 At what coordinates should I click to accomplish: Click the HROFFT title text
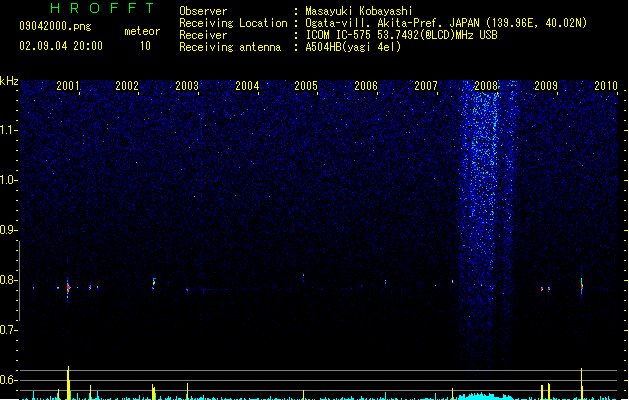[103, 8]
